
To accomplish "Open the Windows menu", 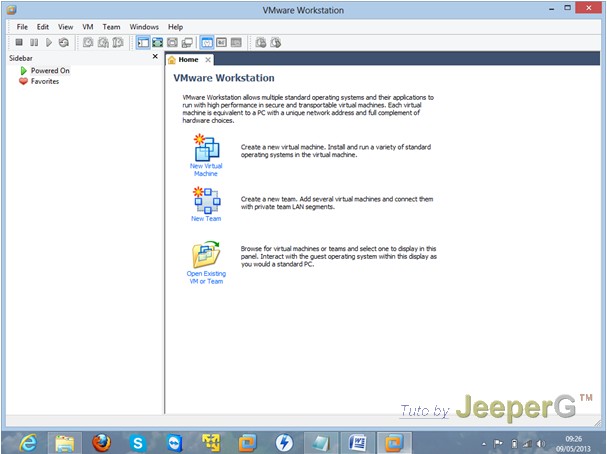I will coord(144,27).
